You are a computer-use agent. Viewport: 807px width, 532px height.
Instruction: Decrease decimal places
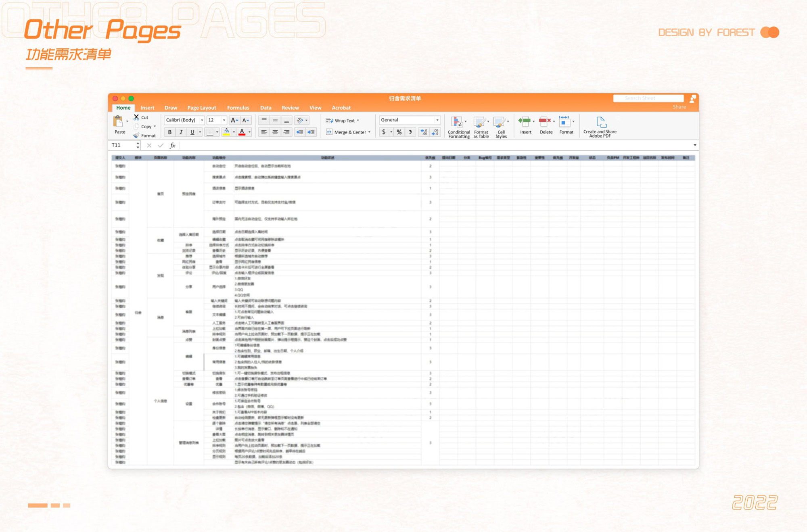click(x=435, y=132)
